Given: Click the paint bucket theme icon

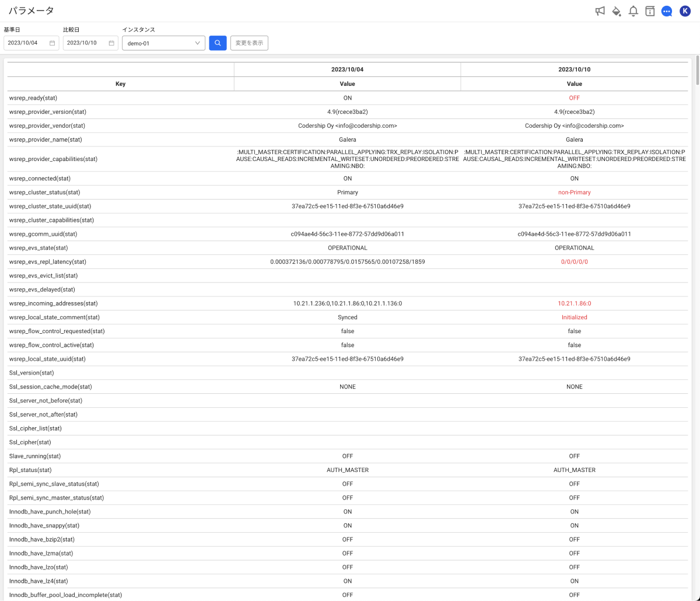Looking at the screenshot, I should point(617,11).
